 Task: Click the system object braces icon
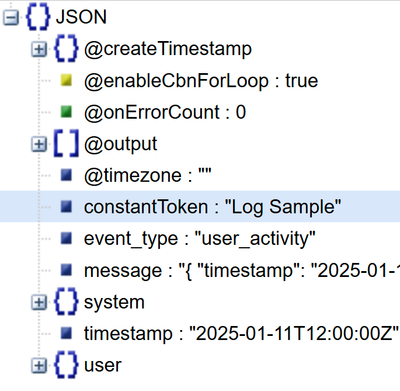click(x=66, y=301)
